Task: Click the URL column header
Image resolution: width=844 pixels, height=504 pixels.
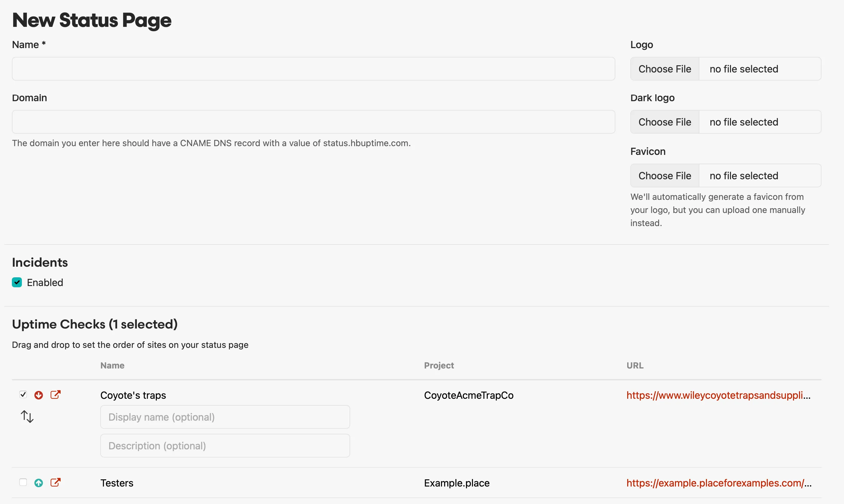Action: tap(634, 365)
